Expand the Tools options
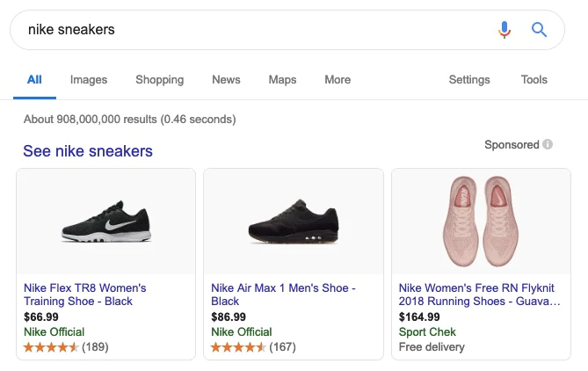588x371 pixels. (x=534, y=80)
